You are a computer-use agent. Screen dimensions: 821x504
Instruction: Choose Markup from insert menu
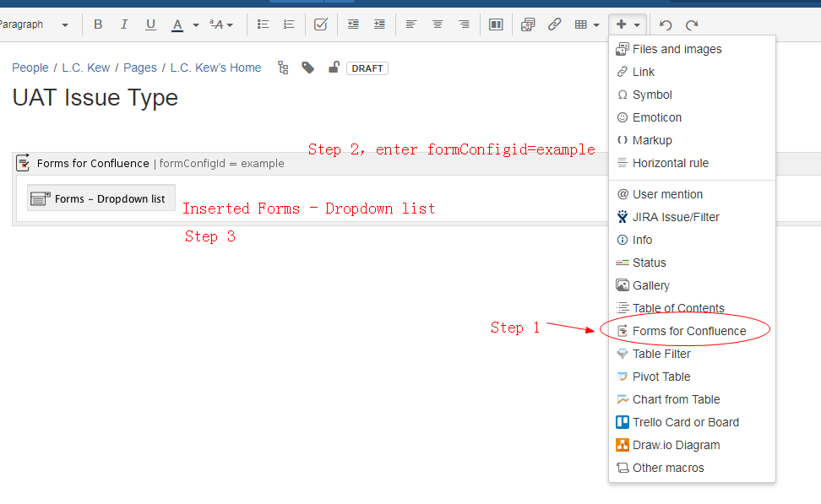pyautogui.click(x=692, y=140)
